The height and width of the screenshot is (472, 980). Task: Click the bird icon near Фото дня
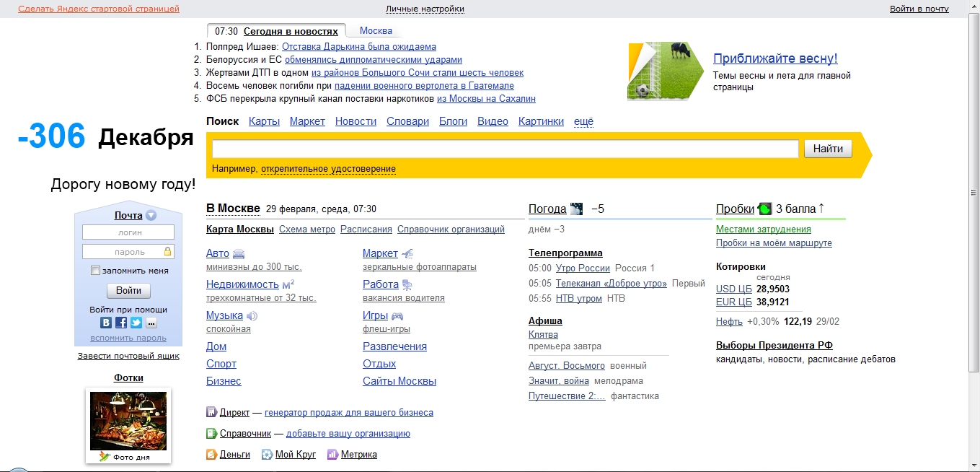105,456
